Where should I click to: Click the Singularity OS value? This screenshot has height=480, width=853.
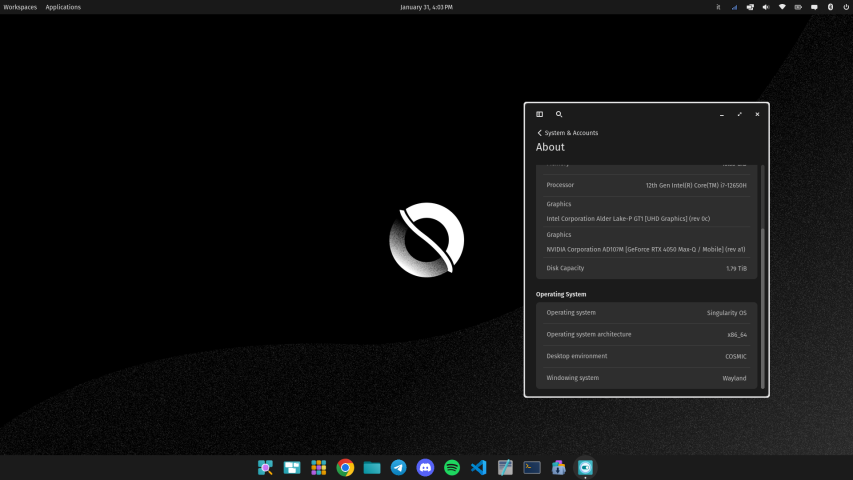[x=726, y=313]
